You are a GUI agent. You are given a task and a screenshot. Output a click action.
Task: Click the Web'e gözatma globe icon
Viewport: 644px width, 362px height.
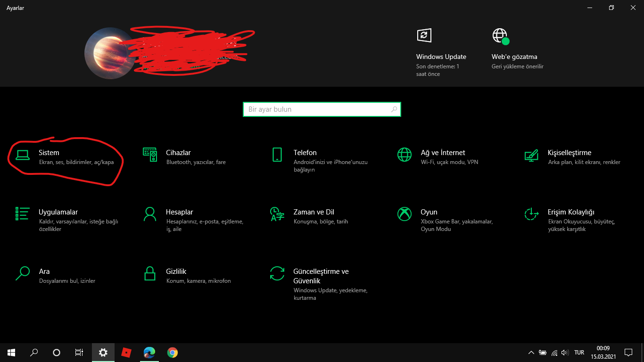click(x=500, y=36)
